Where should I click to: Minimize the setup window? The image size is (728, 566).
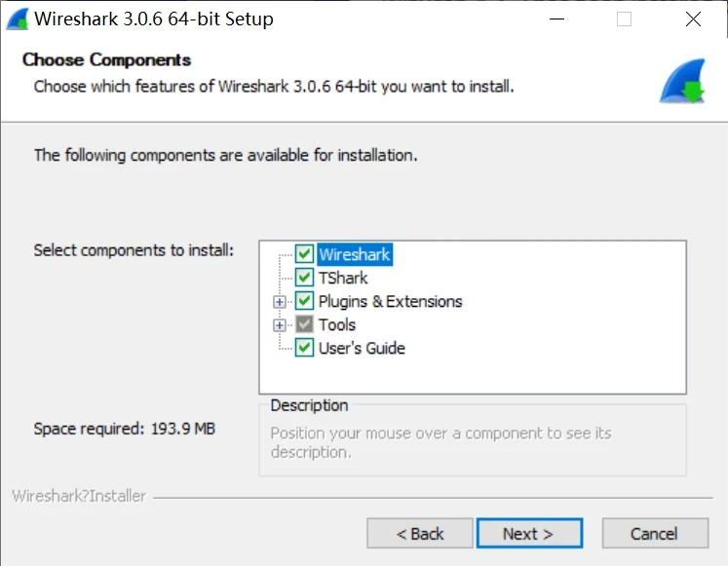pyautogui.click(x=556, y=19)
